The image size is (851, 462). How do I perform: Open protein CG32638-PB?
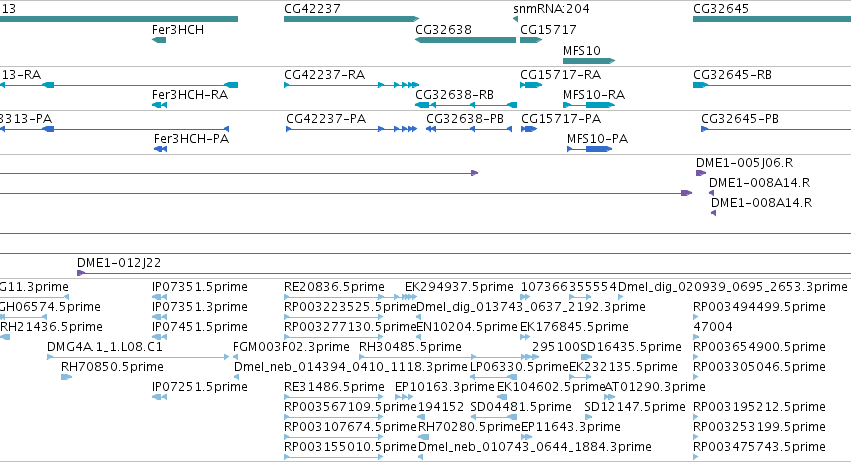pyautogui.click(x=465, y=119)
